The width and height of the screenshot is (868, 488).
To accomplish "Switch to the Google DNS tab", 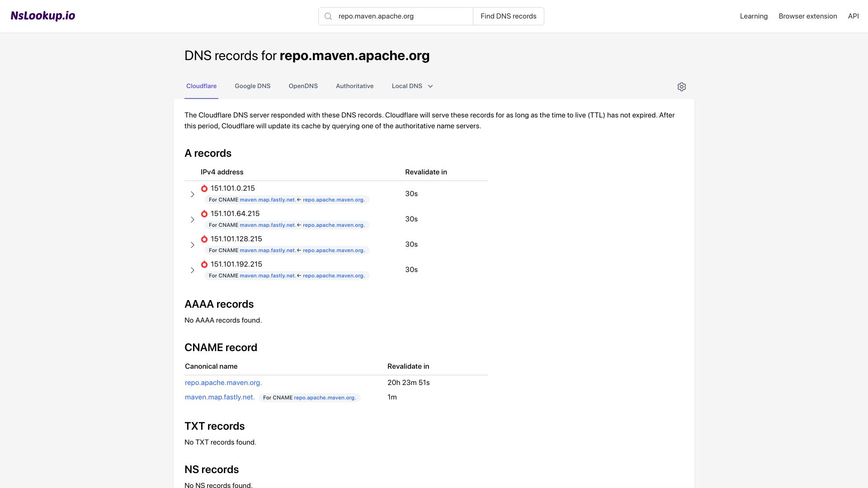I will click(x=252, y=86).
